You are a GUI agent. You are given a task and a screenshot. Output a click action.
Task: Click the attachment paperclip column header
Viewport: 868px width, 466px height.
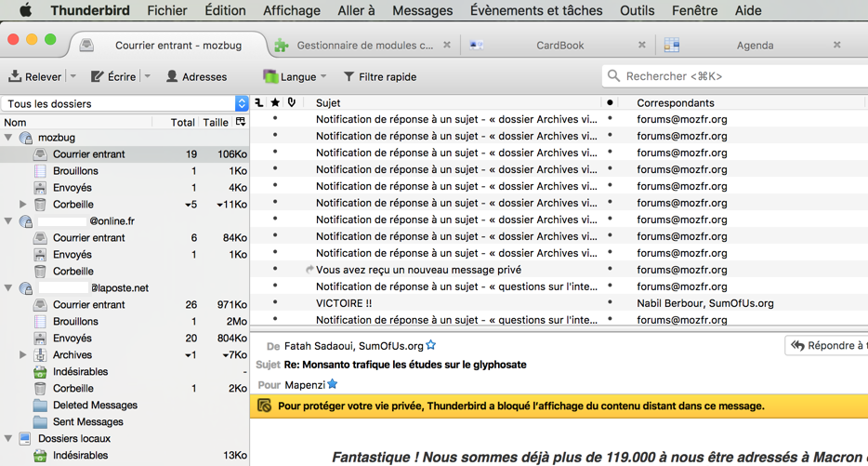292,102
